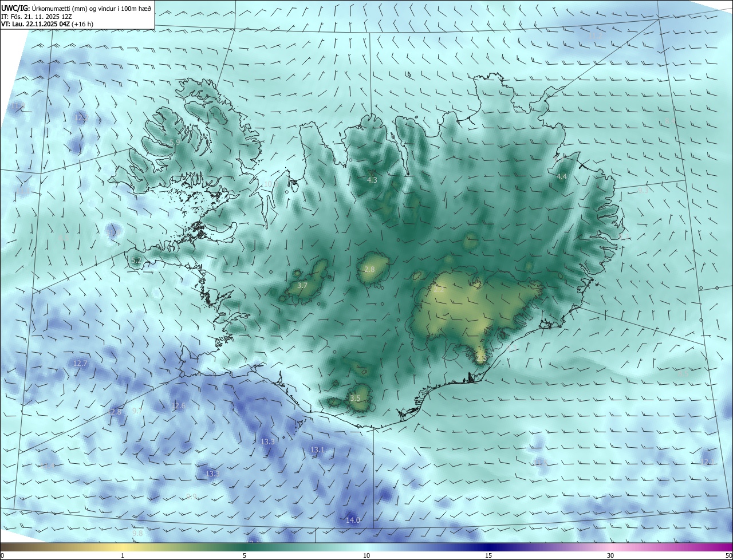Click the 10 tick label on the color scale
Image resolution: width=733 pixels, height=560 pixels.
click(x=366, y=555)
